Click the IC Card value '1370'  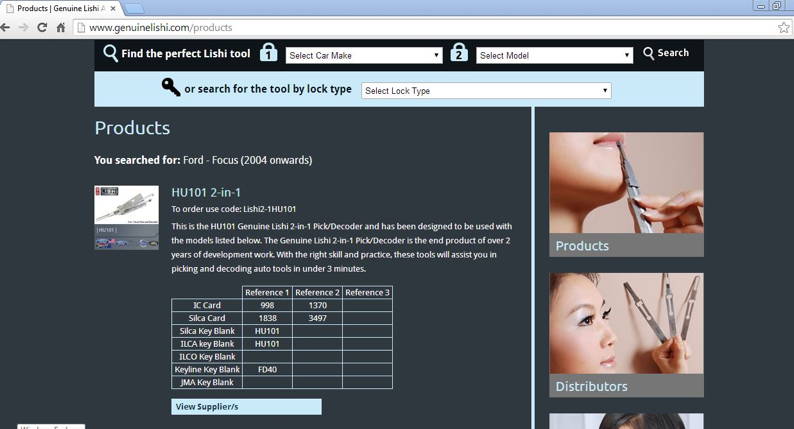[317, 305]
